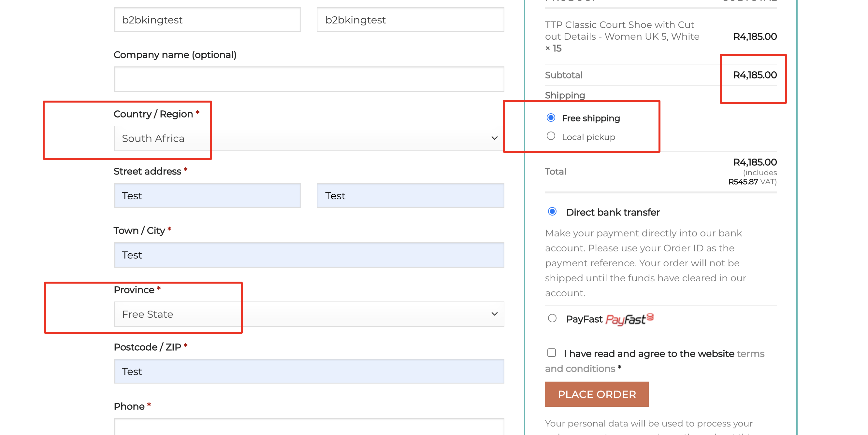Open the Province dropdown showing Free State
The image size is (868, 435).
click(x=309, y=314)
